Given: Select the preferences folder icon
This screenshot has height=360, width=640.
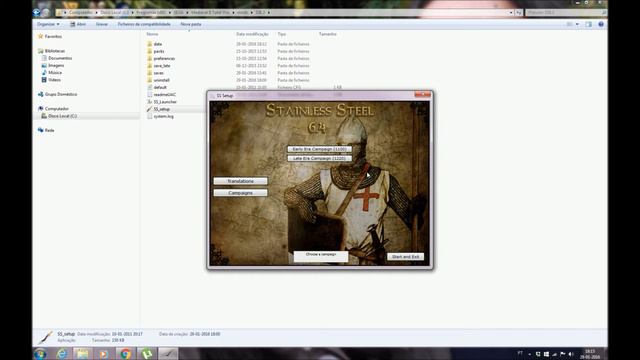Looking at the screenshot, I should (149, 59).
